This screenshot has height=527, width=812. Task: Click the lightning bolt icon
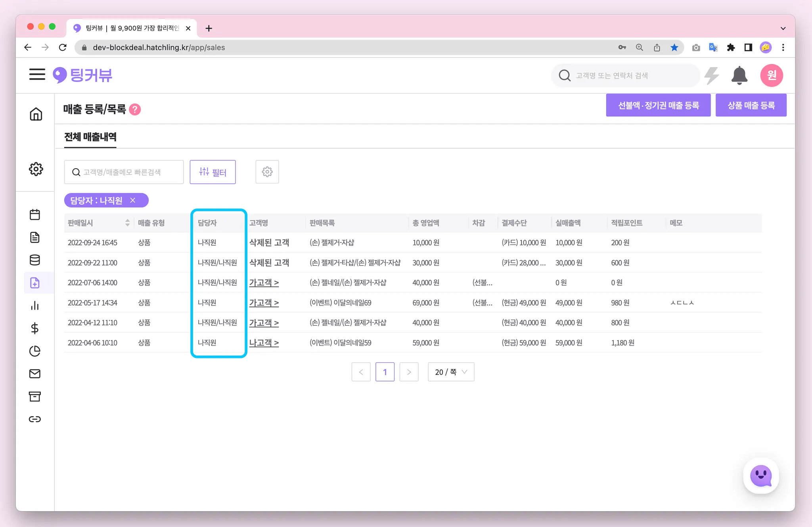[712, 75]
